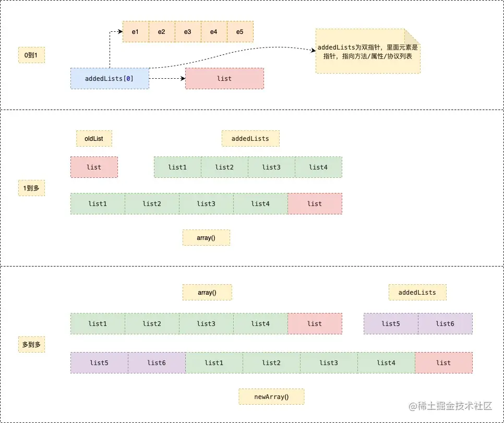The height and width of the screenshot is (423, 504).
Task: Click list1 next to list6 in newArray row
Action: (214, 363)
